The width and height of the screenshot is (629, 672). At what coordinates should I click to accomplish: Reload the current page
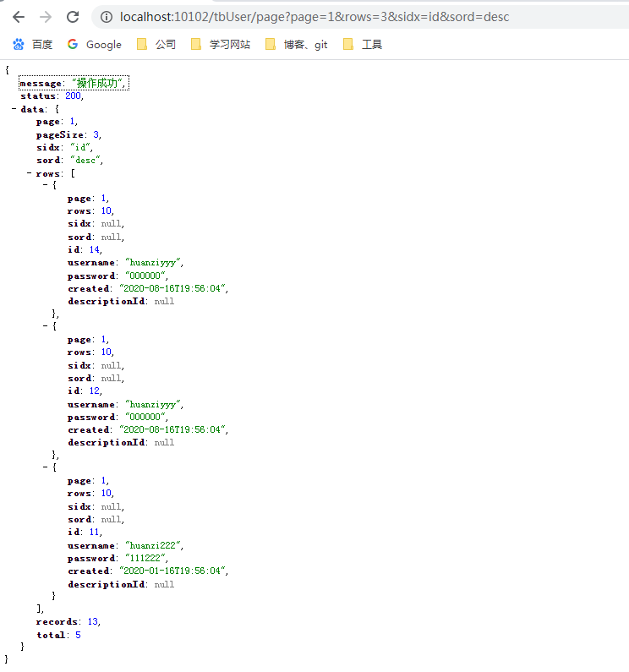pos(73,17)
